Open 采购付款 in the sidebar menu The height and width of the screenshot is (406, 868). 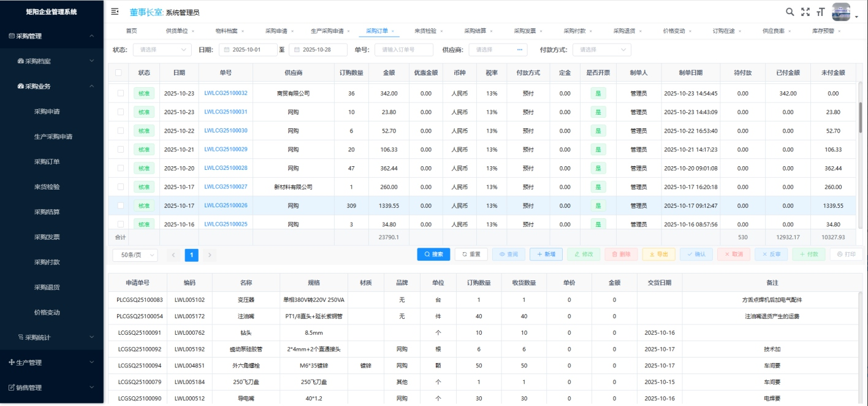point(47,262)
